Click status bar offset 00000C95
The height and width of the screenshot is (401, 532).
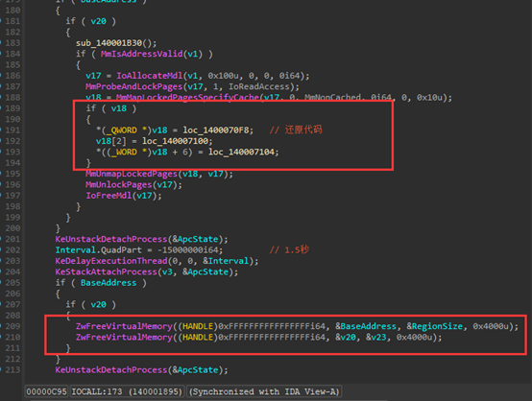[x=46, y=391]
